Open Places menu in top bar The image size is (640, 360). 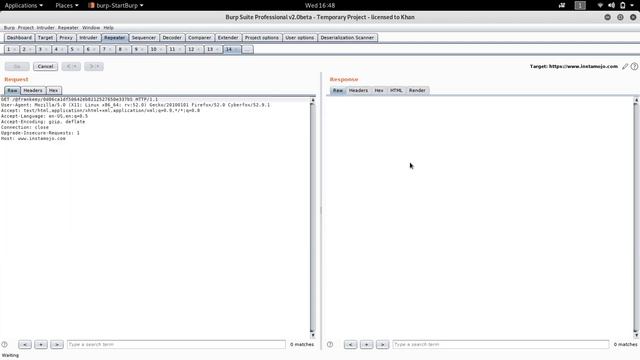coord(67,5)
